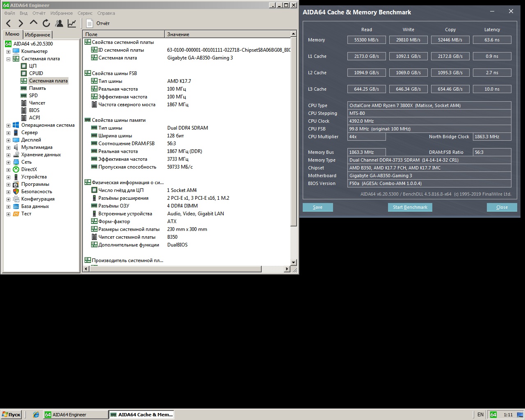This screenshot has height=420, width=525.
Task: Click Close button in benchmark window
Action: point(502,207)
